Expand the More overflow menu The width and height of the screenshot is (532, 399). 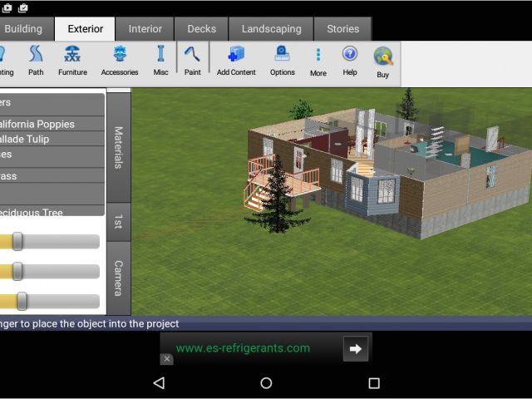[318, 60]
